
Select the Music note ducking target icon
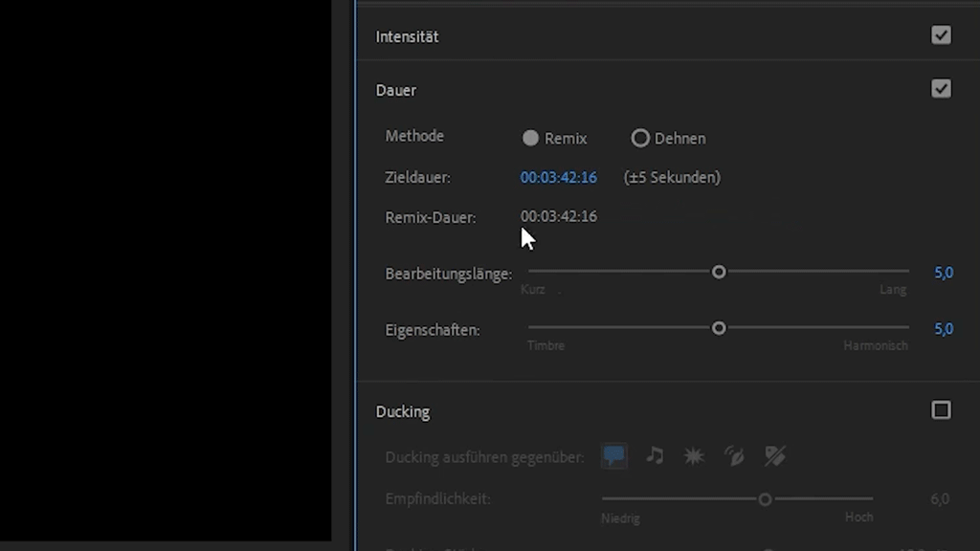pos(655,456)
